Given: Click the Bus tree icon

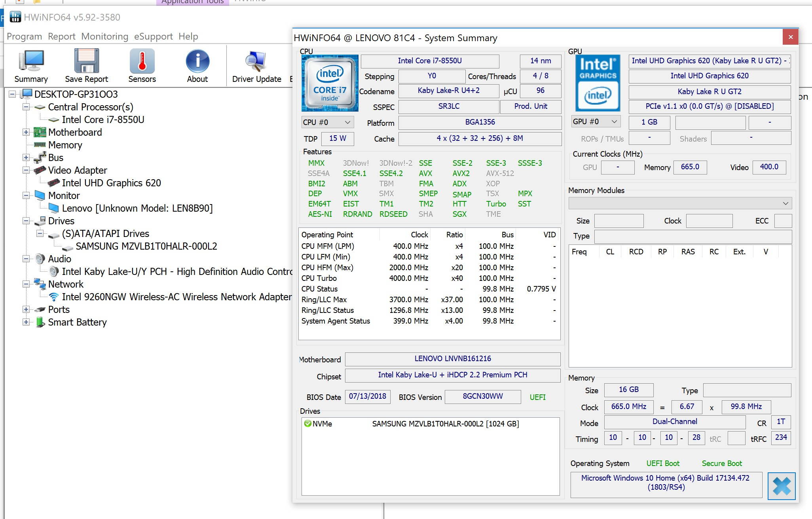Looking at the screenshot, I should click(40, 157).
